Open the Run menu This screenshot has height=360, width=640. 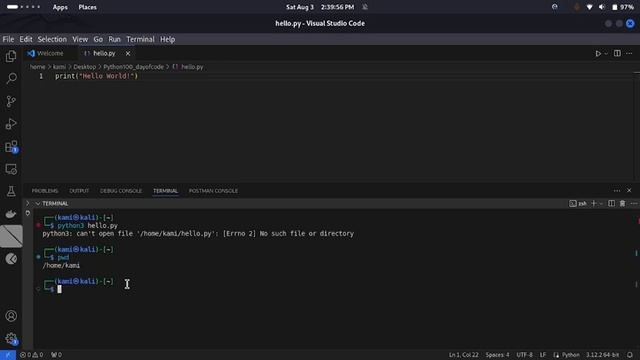tap(114, 39)
